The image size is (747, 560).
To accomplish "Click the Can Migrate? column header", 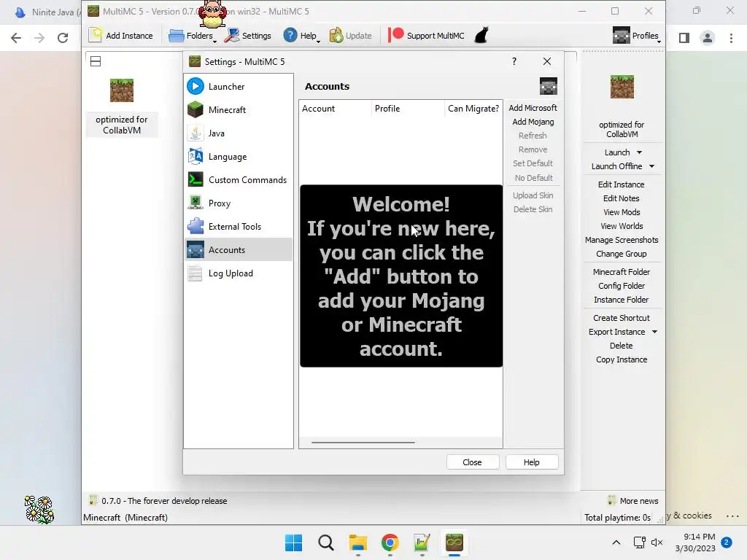I will pyautogui.click(x=473, y=109).
